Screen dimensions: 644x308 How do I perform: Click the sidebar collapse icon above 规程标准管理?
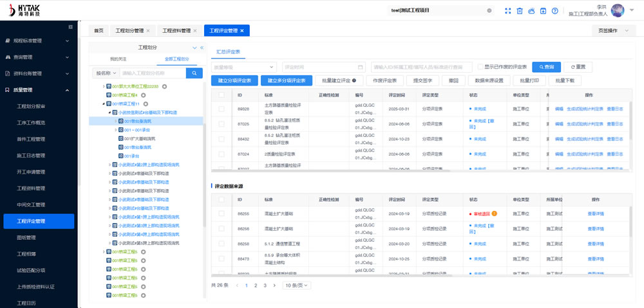point(71,27)
